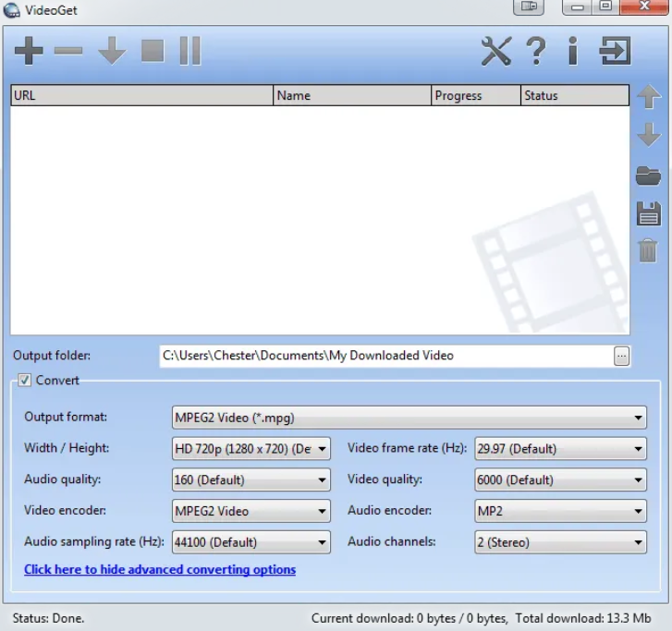
Task: Expand the Audio channels dropdown
Action: point(560,542)
